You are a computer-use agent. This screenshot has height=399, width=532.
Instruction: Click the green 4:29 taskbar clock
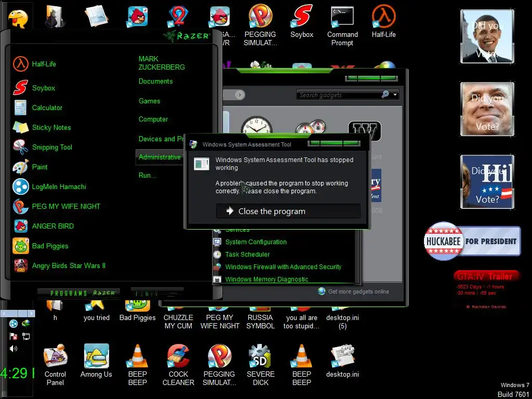(17, 374)
